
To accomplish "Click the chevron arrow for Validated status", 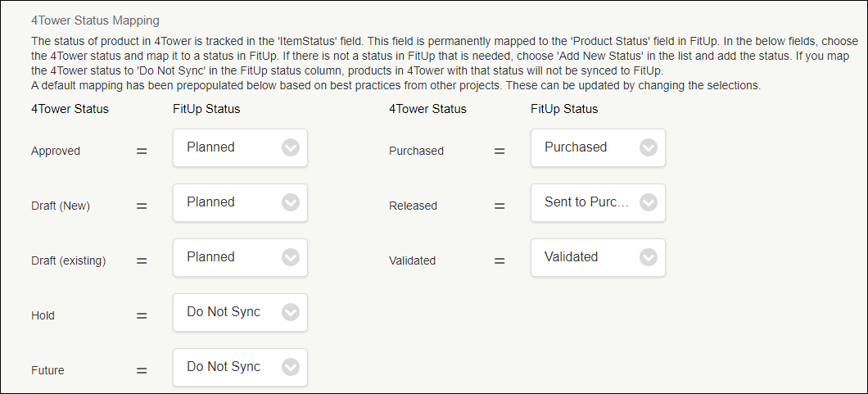I will pos(649,257).
